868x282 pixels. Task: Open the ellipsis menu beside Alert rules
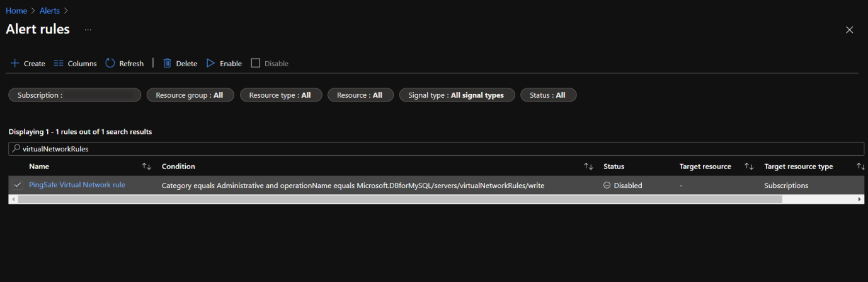tap(88, 30)
